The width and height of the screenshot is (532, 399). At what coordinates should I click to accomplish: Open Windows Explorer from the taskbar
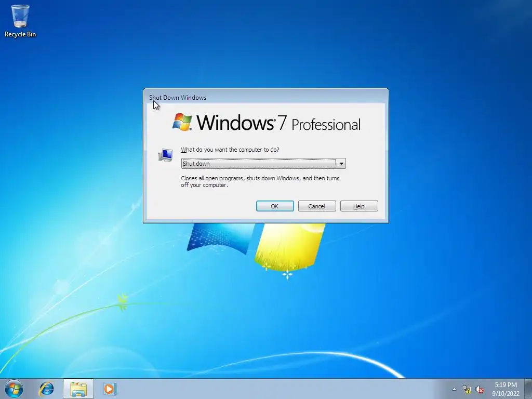coord(78,389)
